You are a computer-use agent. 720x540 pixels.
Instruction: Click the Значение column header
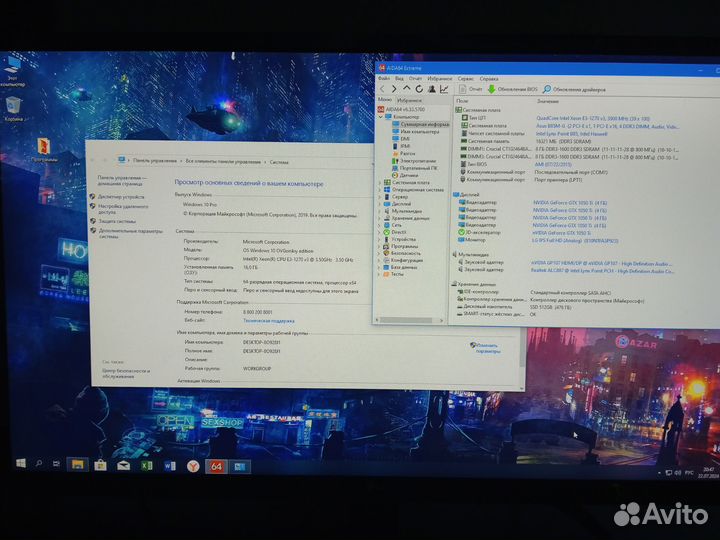point(548,101)
